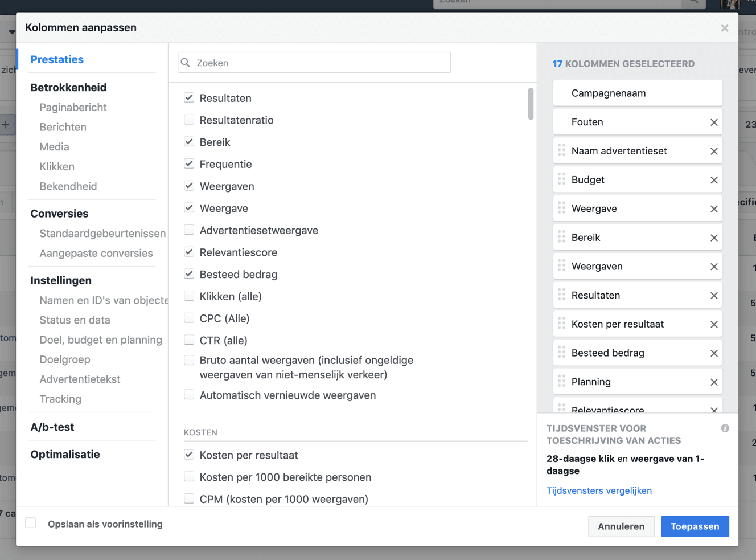The height and width of the screenshot is (560, 756).
Task: Click the column list scrollbar
Action: click(x=531, y=104)
